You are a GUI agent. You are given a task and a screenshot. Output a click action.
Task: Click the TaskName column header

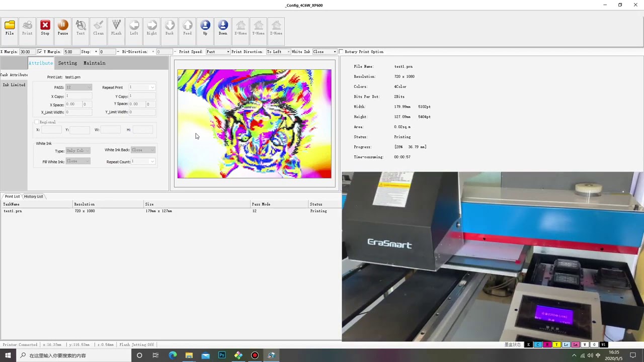point(37,204)
